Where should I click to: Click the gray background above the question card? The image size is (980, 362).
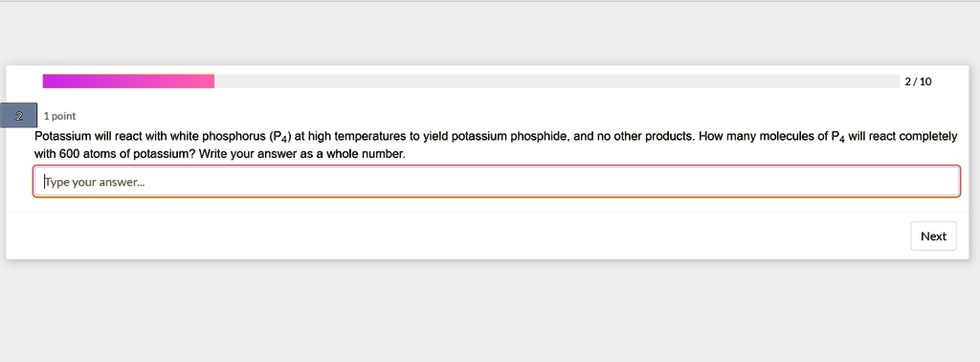(x=490, y=33)
